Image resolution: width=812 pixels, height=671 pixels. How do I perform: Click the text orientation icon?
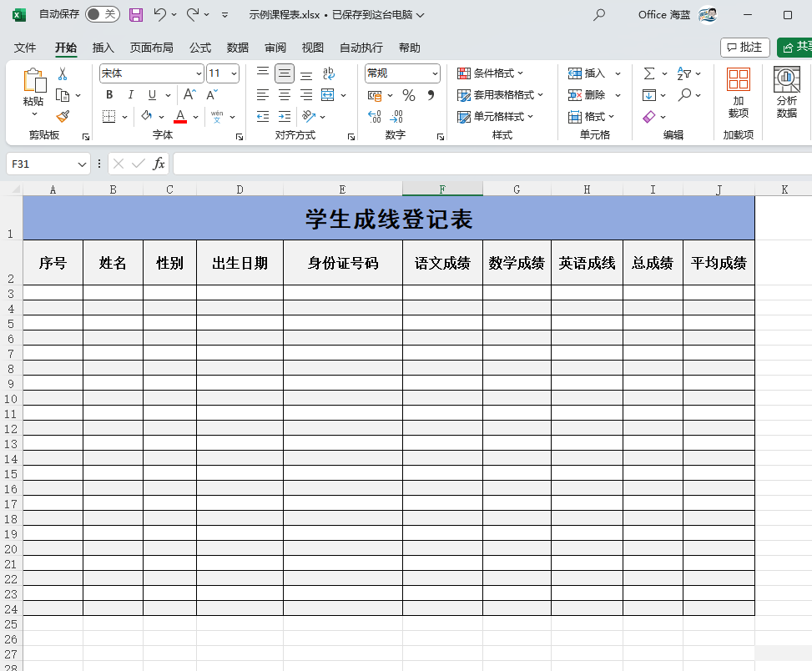(309, 117)
